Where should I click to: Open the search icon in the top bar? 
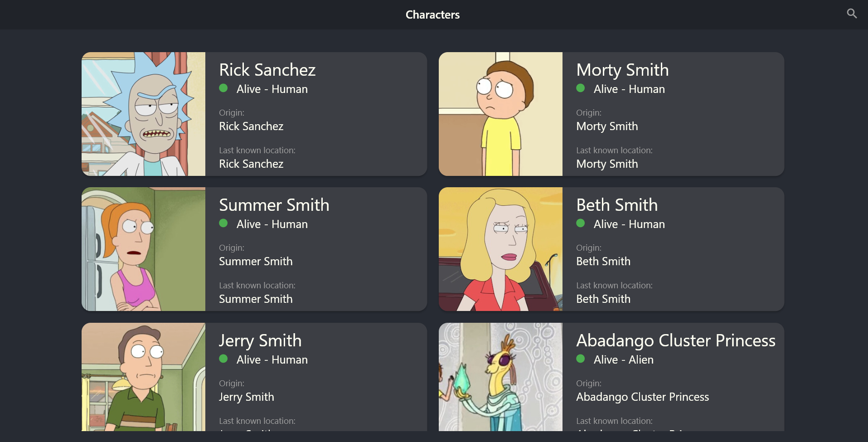coord(852,14)
